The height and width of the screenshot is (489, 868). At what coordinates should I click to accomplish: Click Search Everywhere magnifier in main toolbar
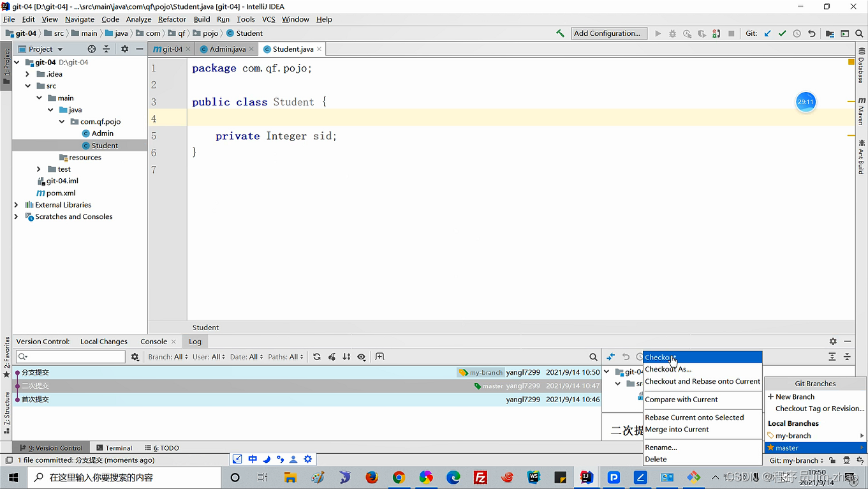point(859,33)
